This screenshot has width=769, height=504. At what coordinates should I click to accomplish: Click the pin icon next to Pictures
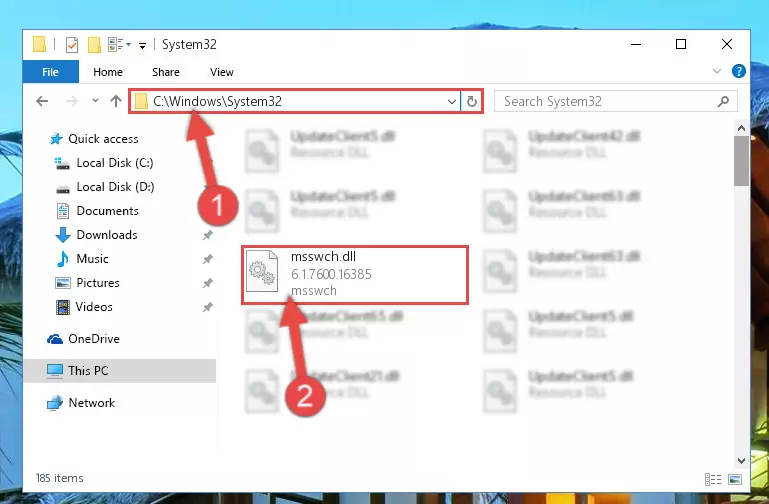pos(207,283)
